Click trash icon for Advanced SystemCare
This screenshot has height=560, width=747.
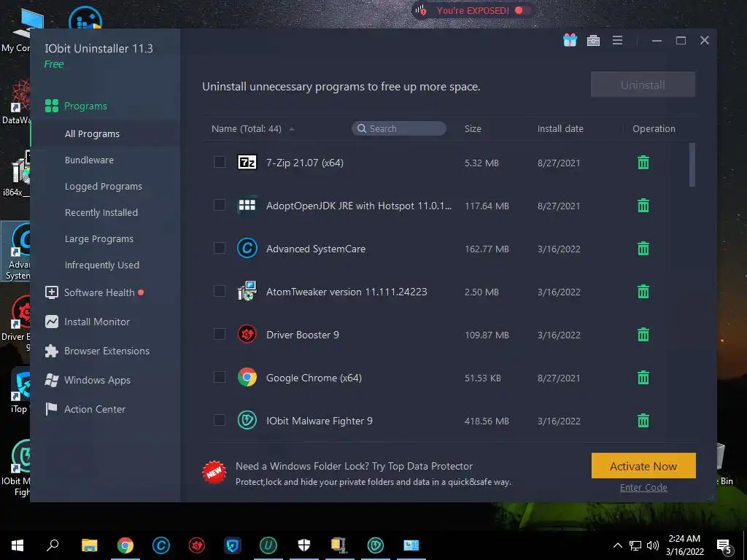click(643, 249)
